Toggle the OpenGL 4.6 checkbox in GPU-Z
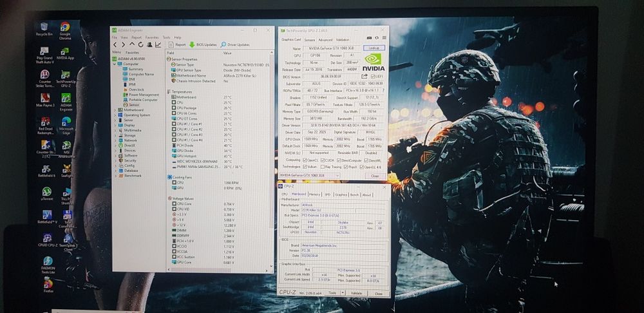Viewport: 644px width, 313px height. [x=361, y=167]
